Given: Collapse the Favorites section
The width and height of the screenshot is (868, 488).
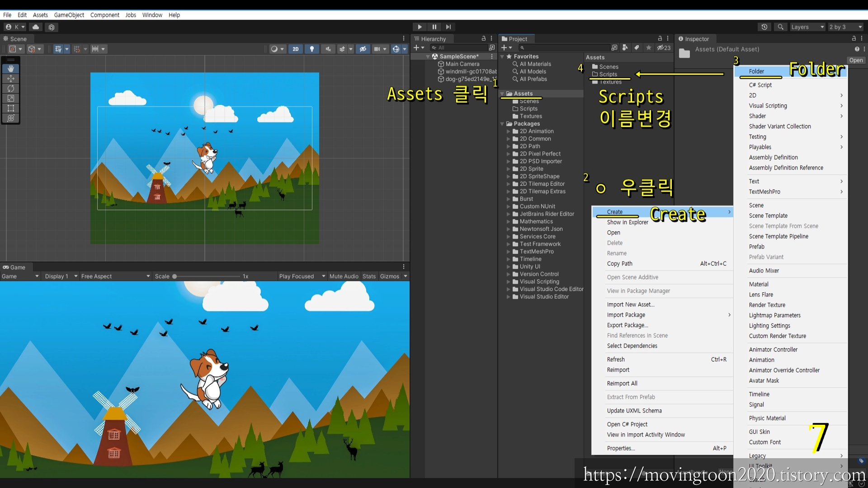Looking at the screenshot, I should (x=502, y=56).
